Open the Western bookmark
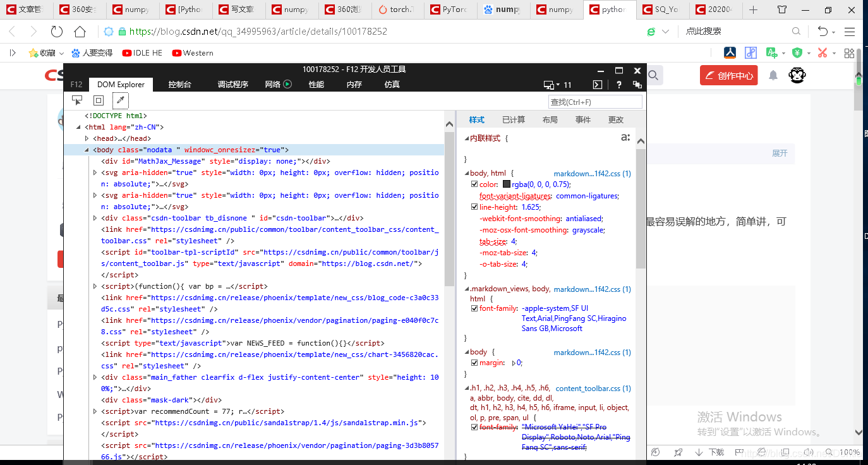This screenshot has width=868, height=465. (x=193, y=53)
